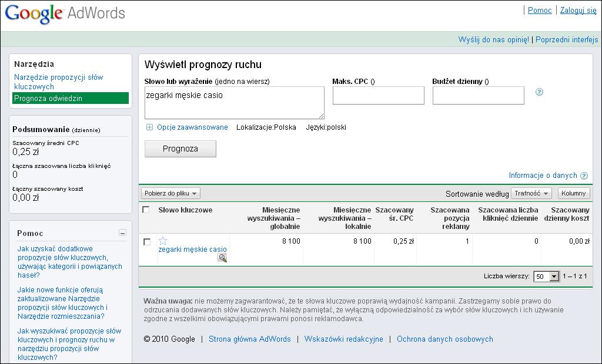Focus the Słowo lub wyrażenie text area
Image resolution: width=602 pixels, height=364 pixels.
(235, 103)
